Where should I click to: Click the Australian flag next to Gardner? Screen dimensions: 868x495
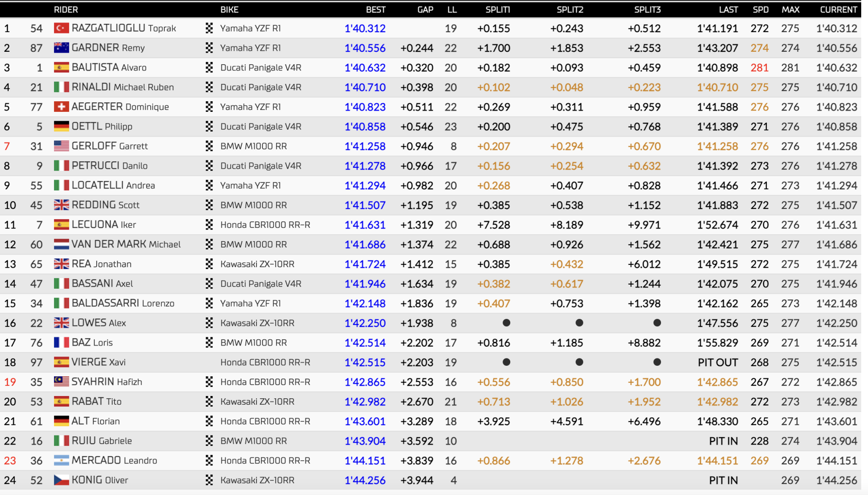click(61, 48)
